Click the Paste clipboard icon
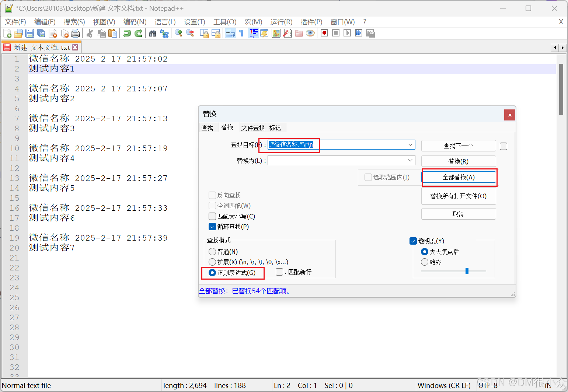The height and width of the screenshot is (392, 568). click(112, 33)
